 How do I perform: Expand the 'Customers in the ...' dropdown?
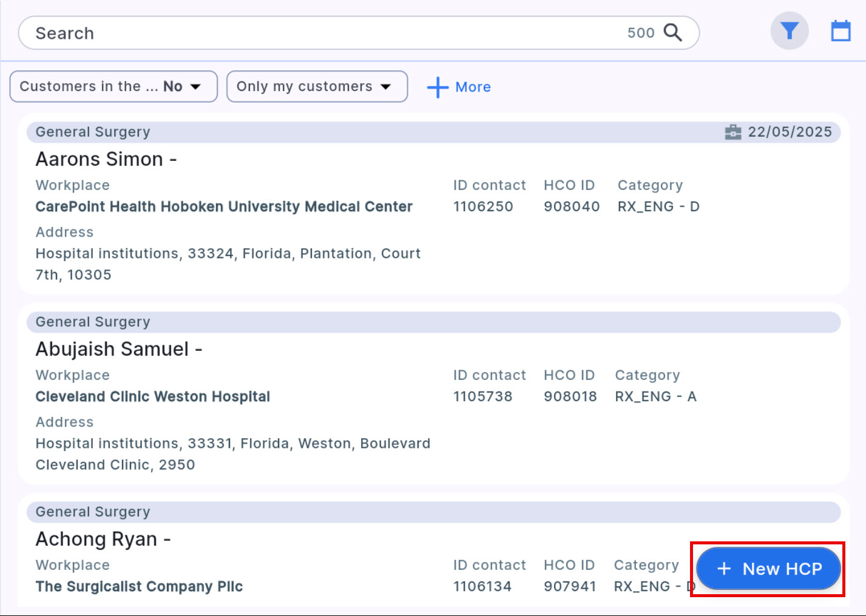(x=113, y=87)
